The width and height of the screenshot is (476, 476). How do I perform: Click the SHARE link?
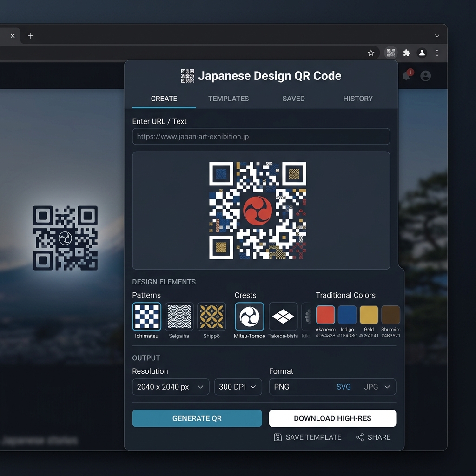point(373,437)
